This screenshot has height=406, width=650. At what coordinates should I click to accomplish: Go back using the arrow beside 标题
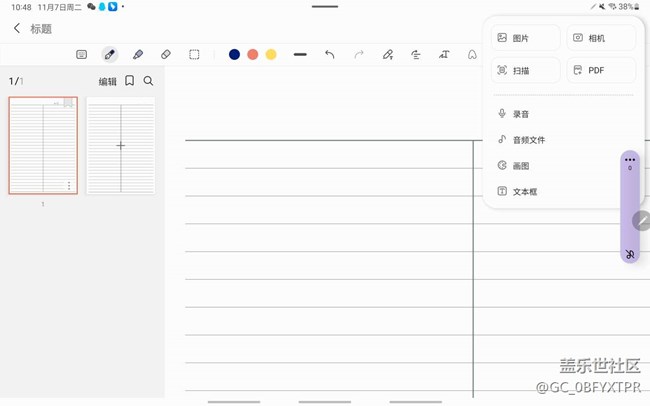(17, 29)
